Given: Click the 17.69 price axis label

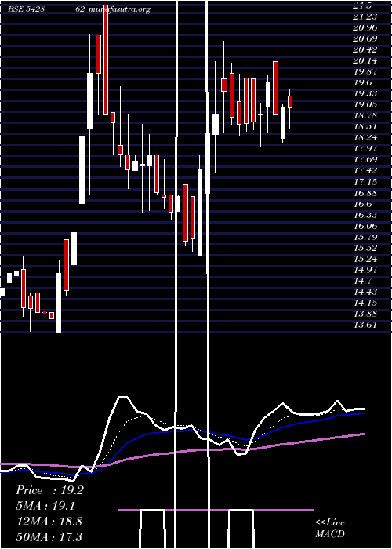Looking at the screenshot, I should pyautogui.click(x=365, y=160).
